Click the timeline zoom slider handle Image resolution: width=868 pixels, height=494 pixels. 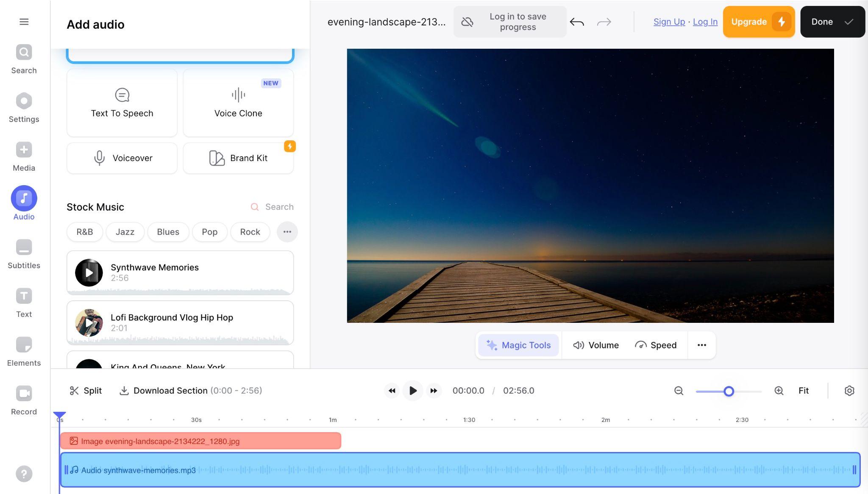pyautogui.click(x=729, y=391)
